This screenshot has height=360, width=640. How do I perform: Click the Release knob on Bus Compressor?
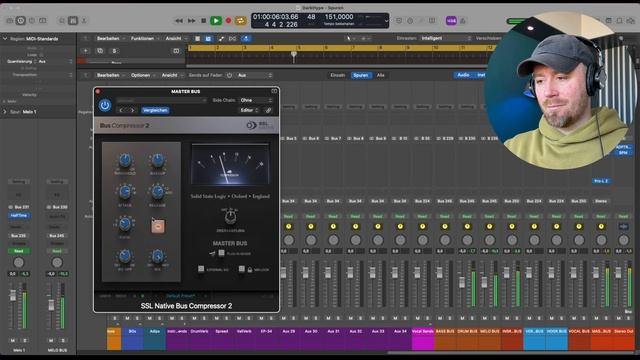pos(158,191)
